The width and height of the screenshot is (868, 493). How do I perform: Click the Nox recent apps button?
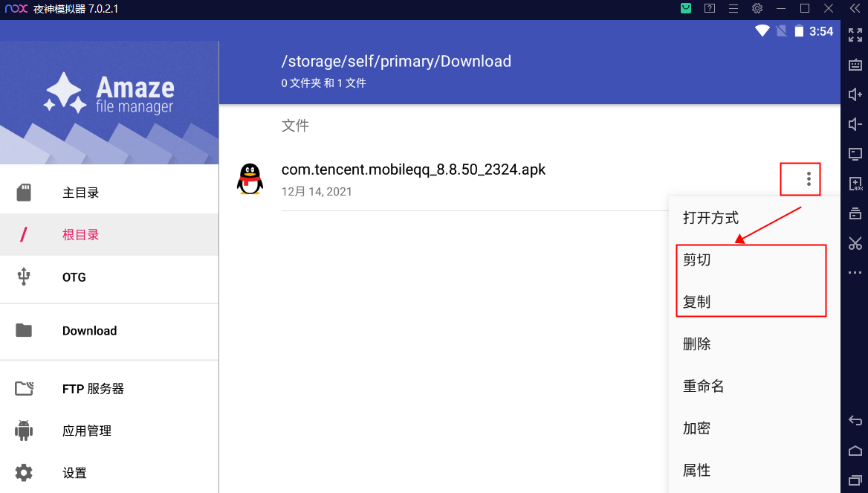coord(855,480)
